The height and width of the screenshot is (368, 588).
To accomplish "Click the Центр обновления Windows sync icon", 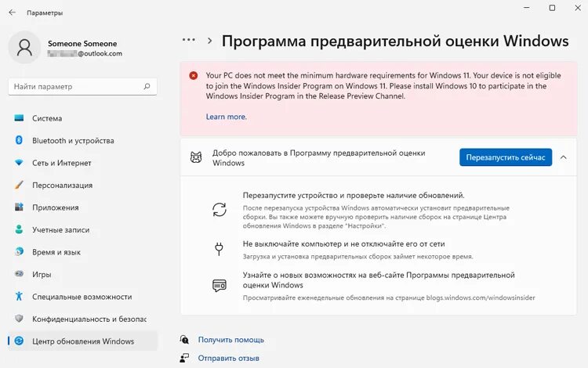I will tap(19, 341).
